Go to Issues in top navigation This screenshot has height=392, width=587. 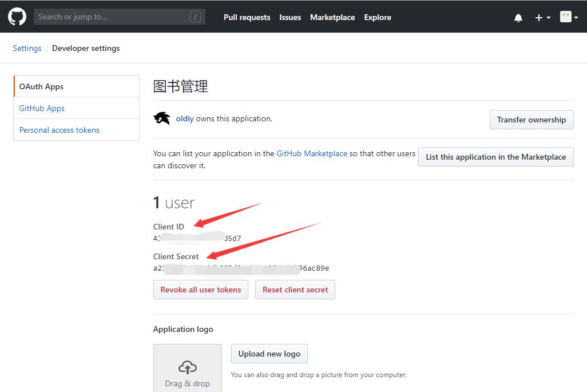290,17
